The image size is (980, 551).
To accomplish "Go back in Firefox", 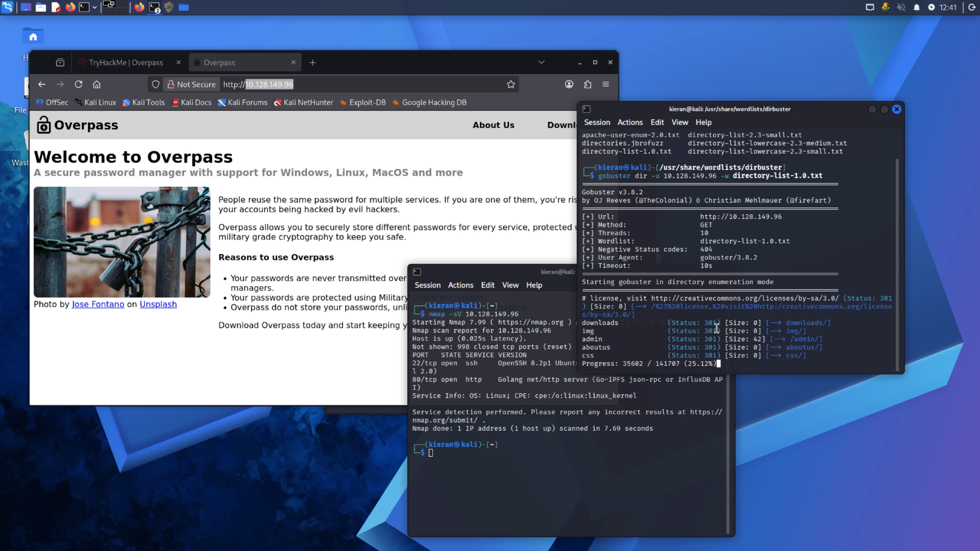I will coord(42,84).
